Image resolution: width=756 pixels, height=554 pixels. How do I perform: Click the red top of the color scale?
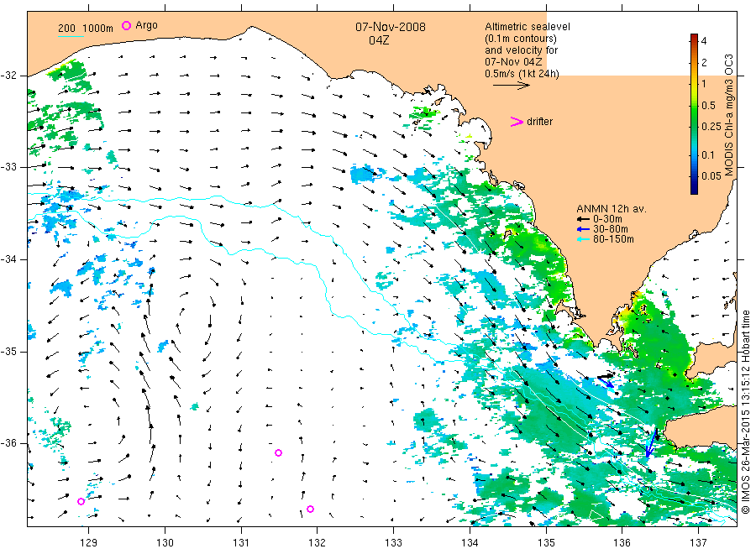click(x=694, y=38)
